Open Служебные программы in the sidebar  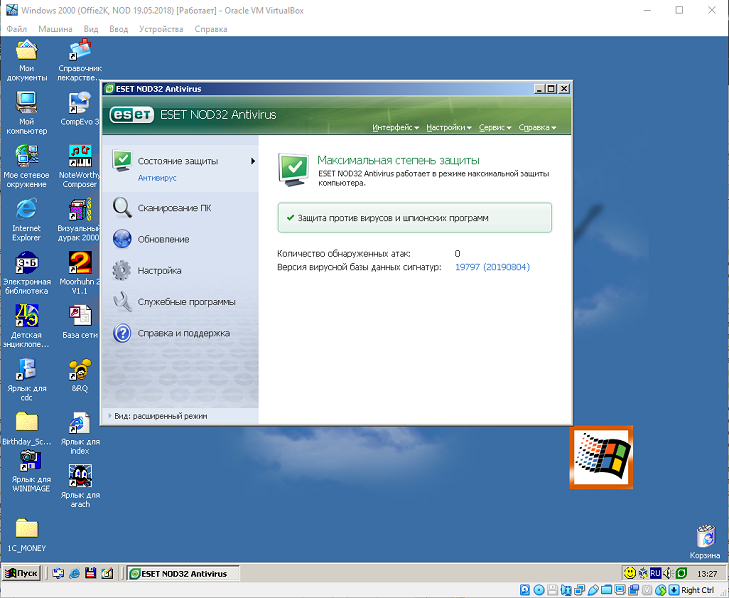tap(186, 302)
